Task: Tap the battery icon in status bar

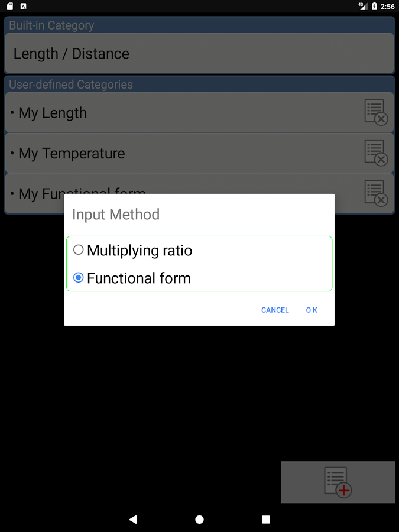Action: click(374, 6)
